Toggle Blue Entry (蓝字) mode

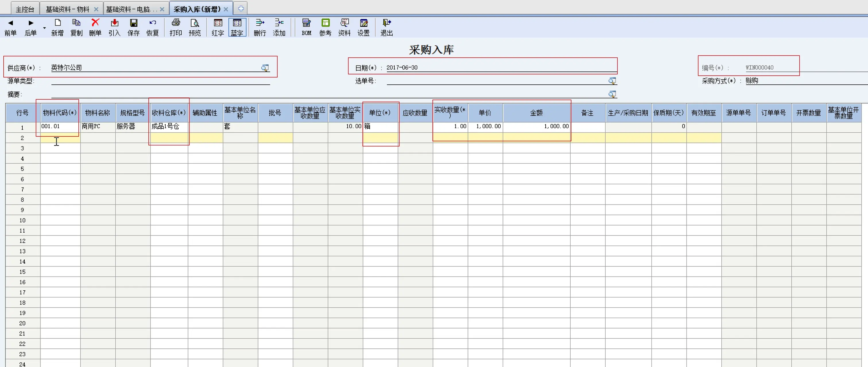pos(237,23)
